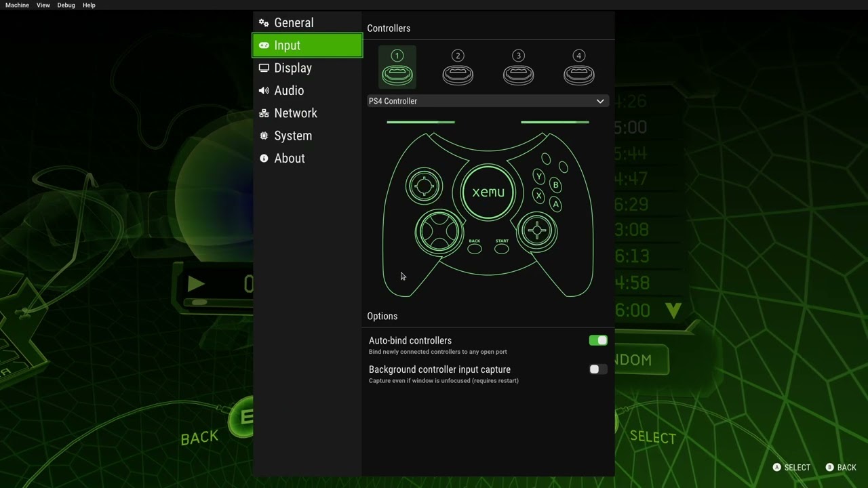This screenshot has height=488, width=868.
Task: Enable Background controller input capture toggle
Action: pos(598,369)
